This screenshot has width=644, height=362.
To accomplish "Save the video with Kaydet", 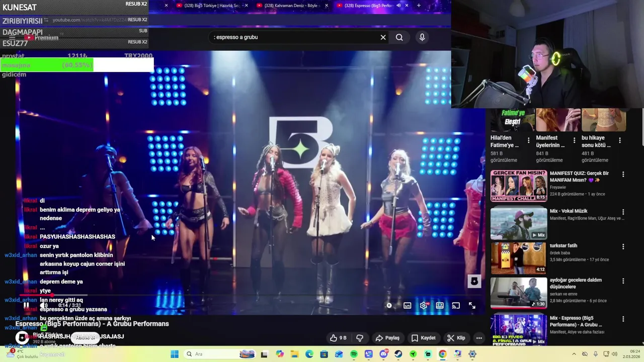I will [x=423, y=338].
